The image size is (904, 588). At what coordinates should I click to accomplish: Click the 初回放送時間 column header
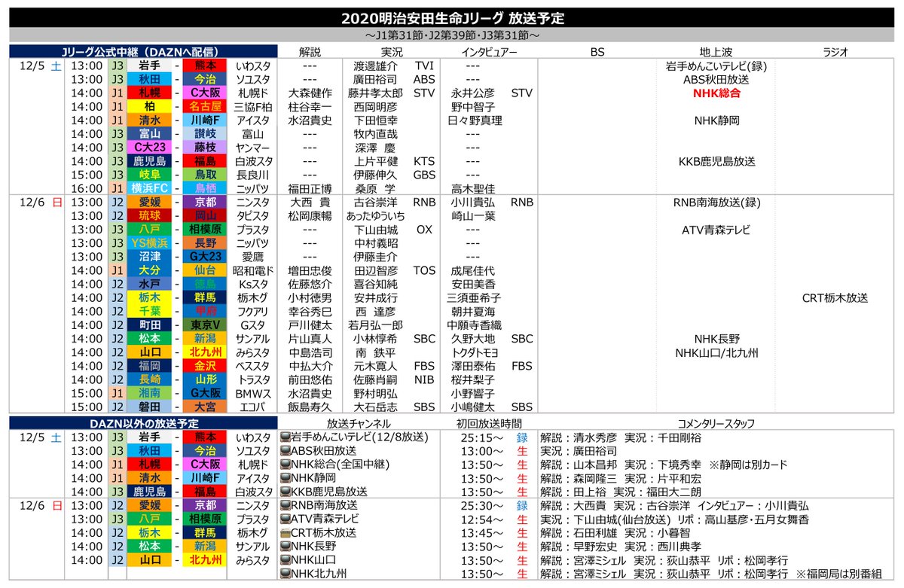[x=489, y=423]
